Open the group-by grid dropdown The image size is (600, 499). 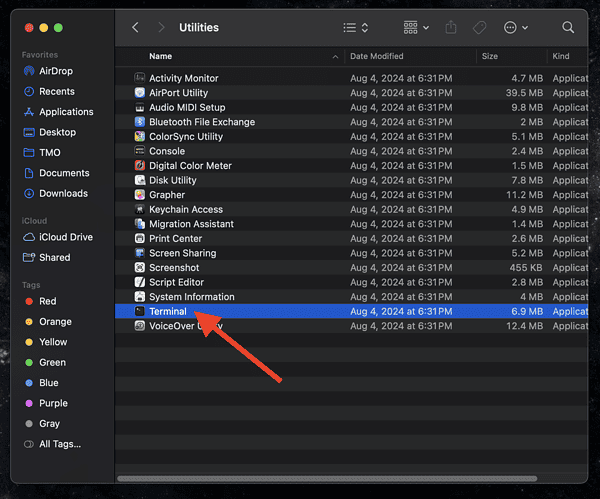tap(416, 28)
